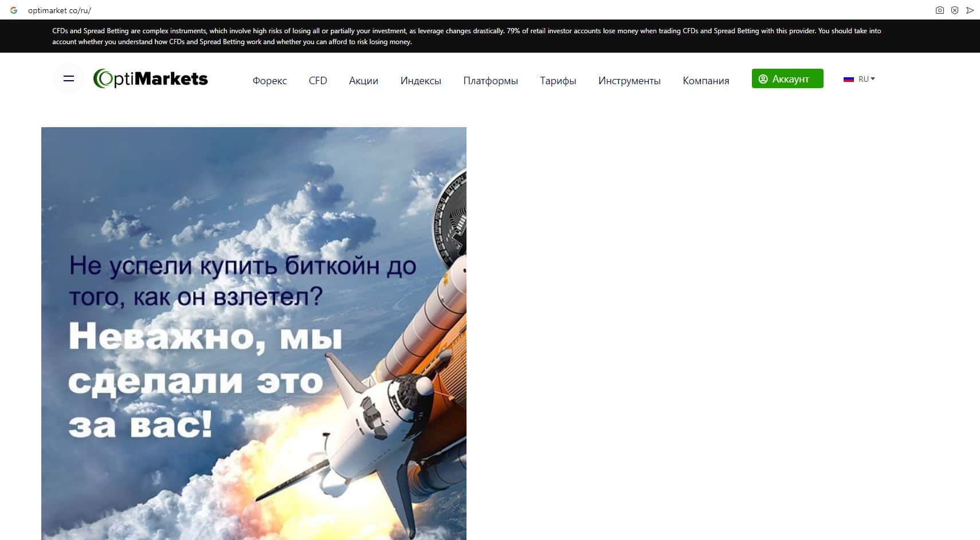The width and height of the screenshot is (980, 540).
Task: Click the Russian flag icon
Action: (x=849, y=79)
